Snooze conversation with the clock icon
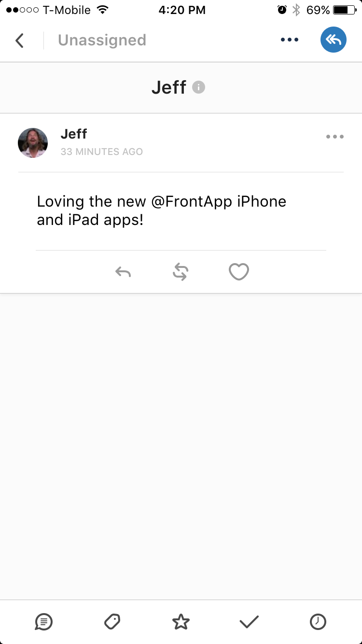 tap(318, 622)
